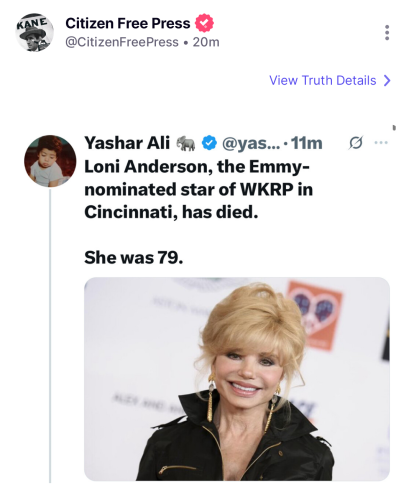
Task: Click the @CitizenFreePress handle
Action: (x=122, y=42)
